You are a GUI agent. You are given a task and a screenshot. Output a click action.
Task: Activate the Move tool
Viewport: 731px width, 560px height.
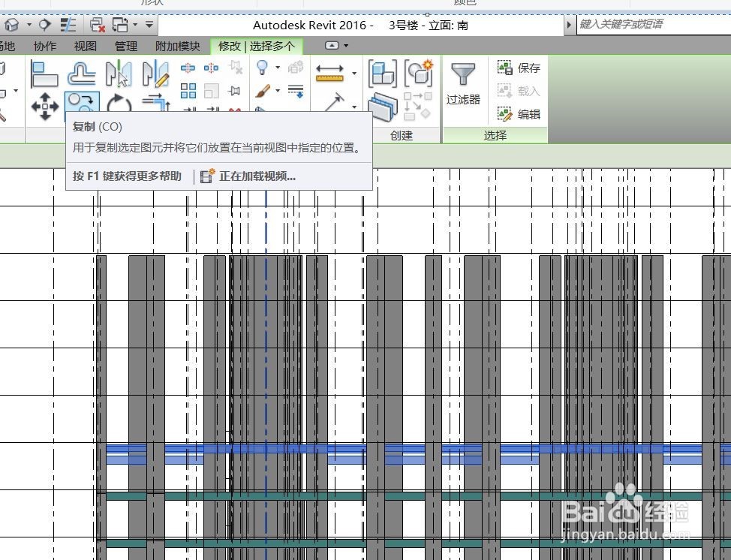pos(45,105)
